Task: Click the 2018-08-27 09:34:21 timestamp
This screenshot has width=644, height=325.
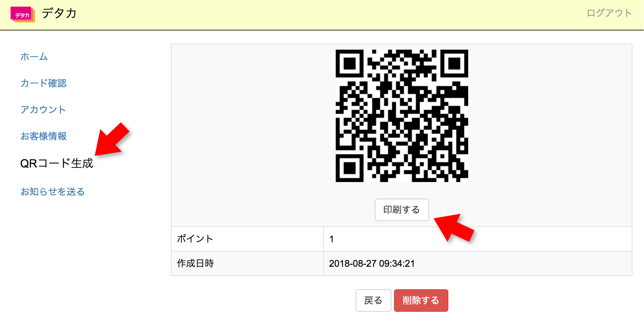Action: (x=372, y=263)
